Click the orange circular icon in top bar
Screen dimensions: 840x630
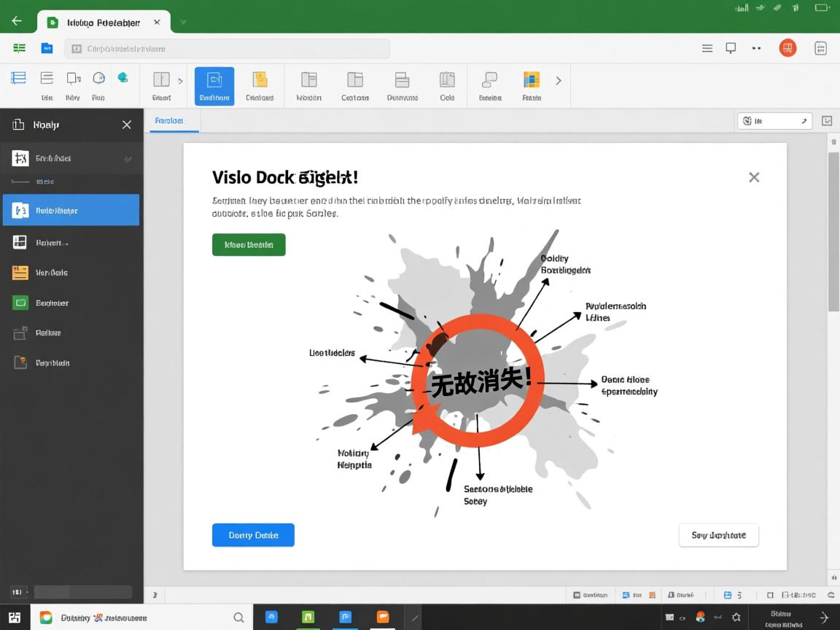point(787,48)
